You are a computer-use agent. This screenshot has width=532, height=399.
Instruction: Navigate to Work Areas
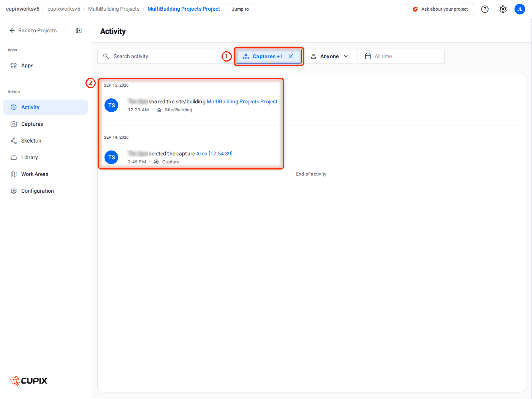[46, 174]
